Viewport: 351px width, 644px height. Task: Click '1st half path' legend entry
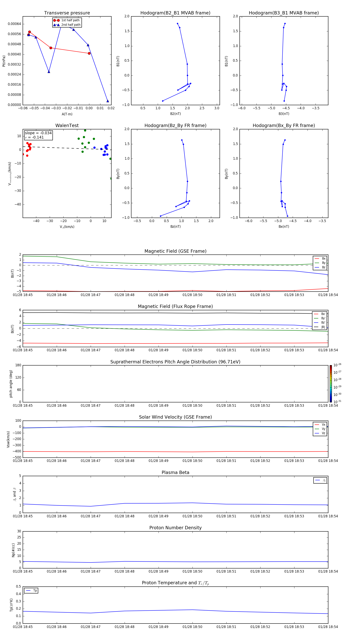66,20
